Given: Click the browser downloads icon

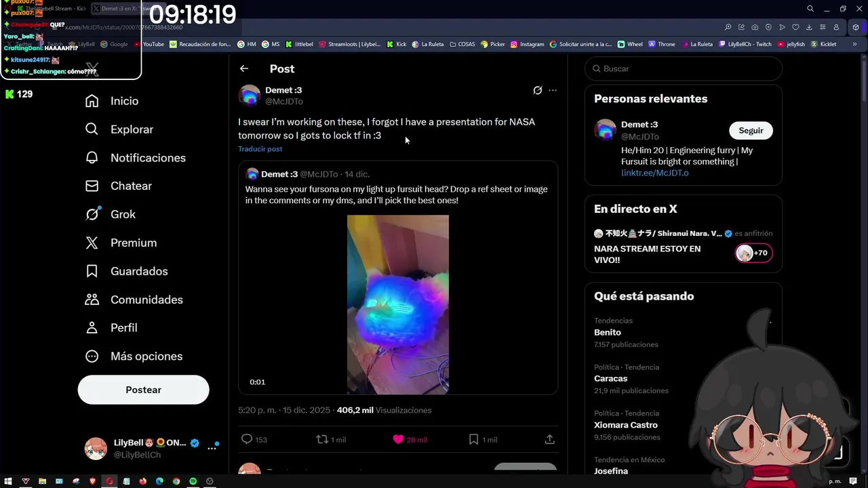Looking at the screenshot, I should pyautogui.click(x=809, y=27).
